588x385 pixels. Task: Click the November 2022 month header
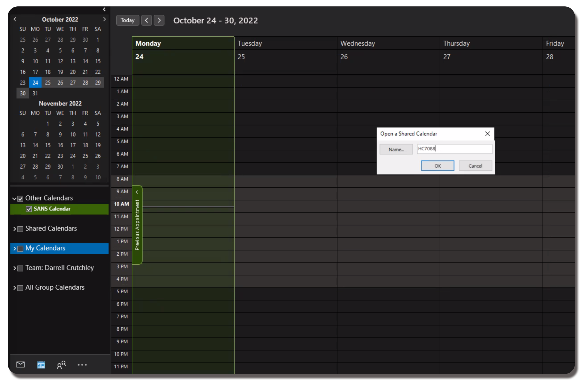(x=60, y=103)
